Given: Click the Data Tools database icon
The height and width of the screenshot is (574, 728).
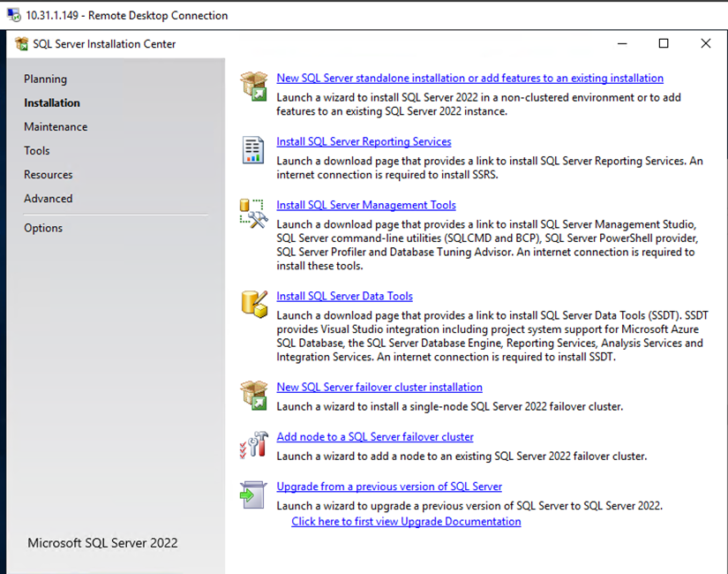Looking at the screenshot, I should coord(253,304).
